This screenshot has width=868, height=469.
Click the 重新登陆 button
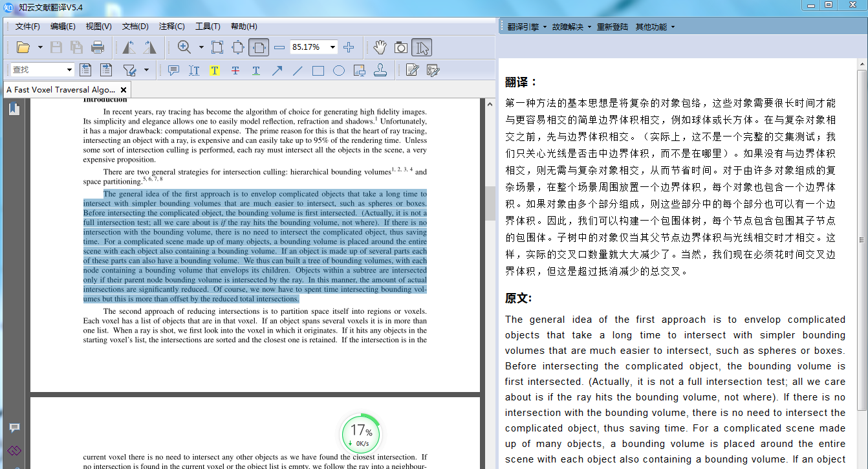(x=612, y=27)
